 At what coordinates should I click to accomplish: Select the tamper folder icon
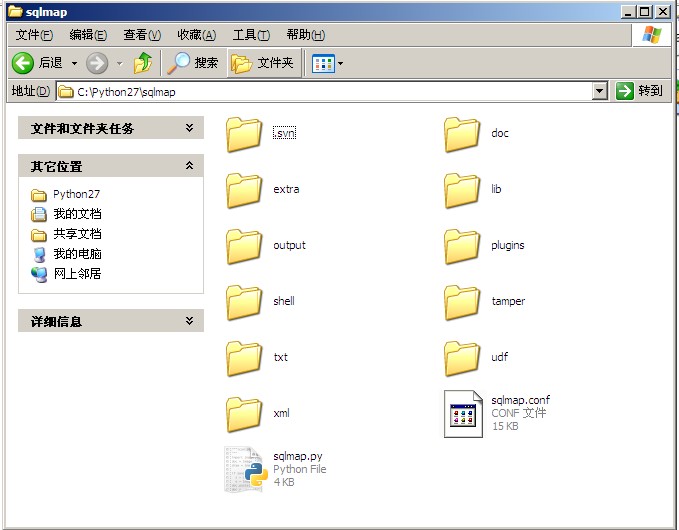click(462, 302)
